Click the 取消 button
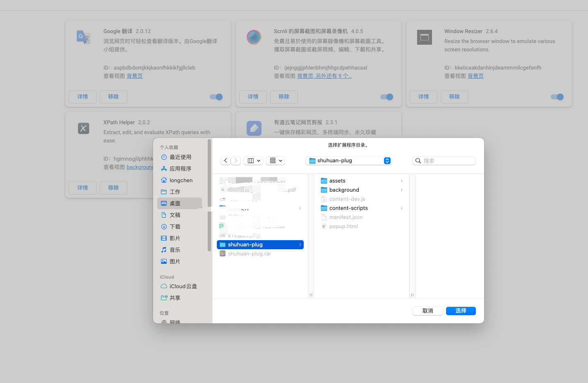 (428, 311)
